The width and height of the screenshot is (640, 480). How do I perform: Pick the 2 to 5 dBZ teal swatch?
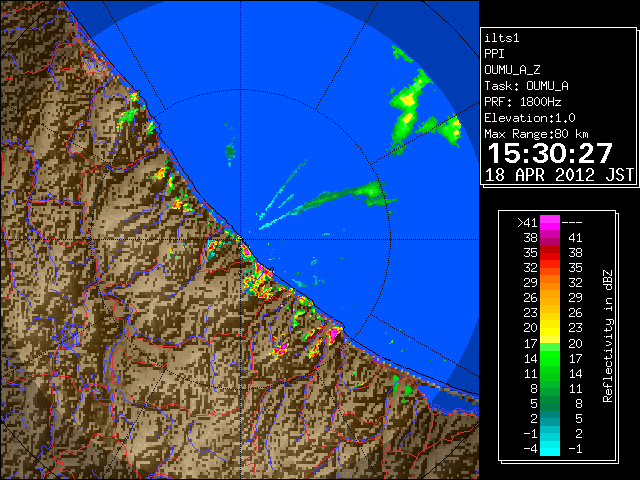pyautogui.click(x=550, y=419)
